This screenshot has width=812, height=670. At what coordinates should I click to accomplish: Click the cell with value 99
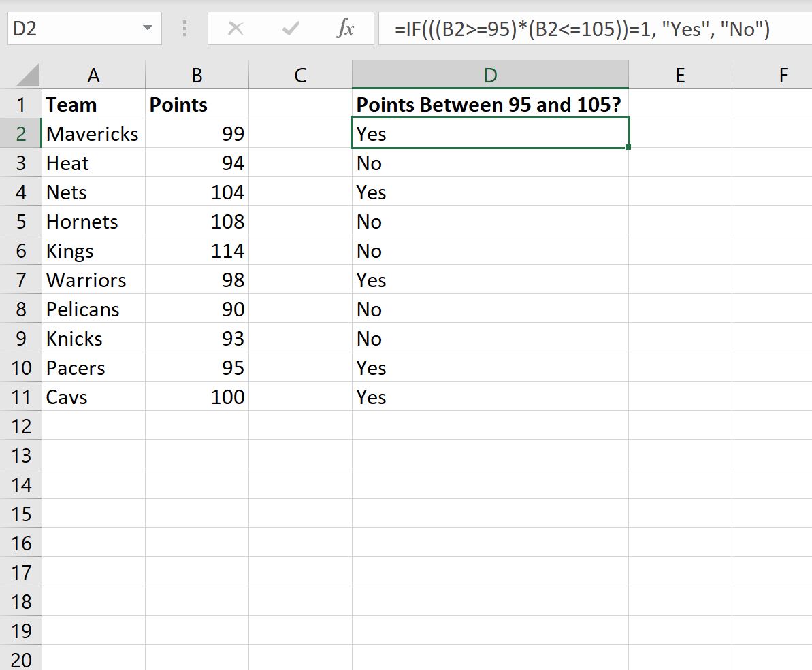coord(197,133)
